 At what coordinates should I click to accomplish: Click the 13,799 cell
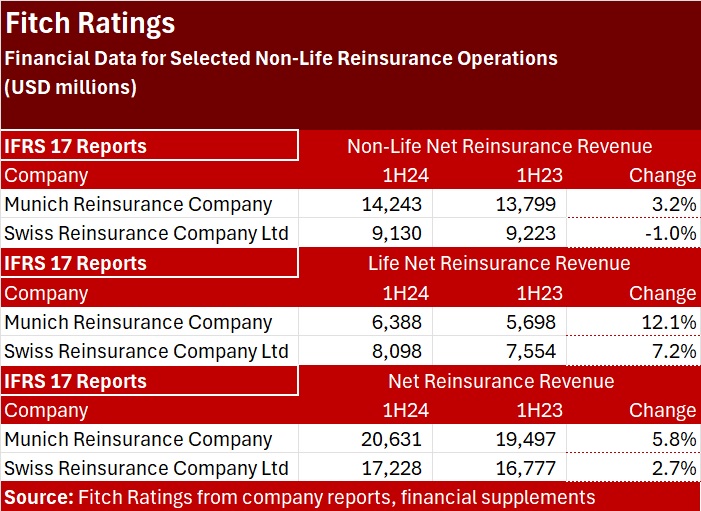[x=530, y=204]
